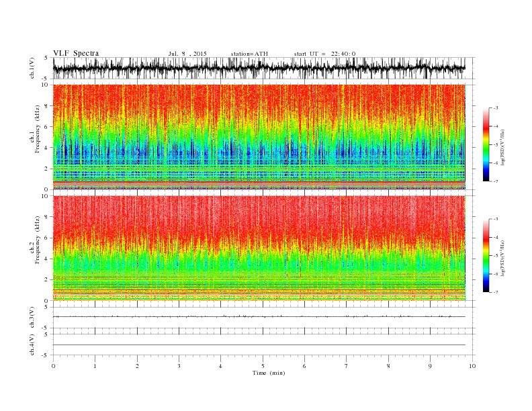Click the ch.4 flat trace line
Image resolution: width=532 pixels, height=411 pixels.
(x=259, y=345)
